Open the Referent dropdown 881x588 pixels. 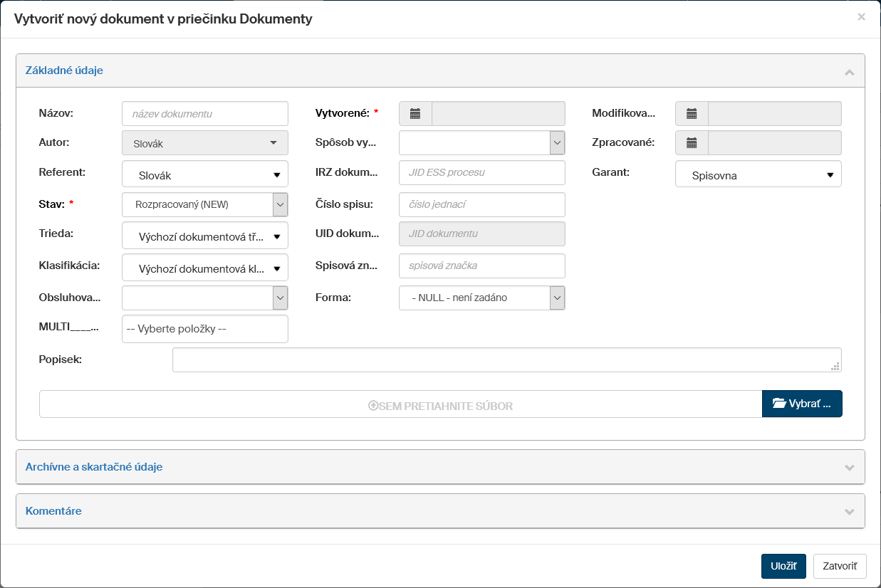click(x=205, y=175)
